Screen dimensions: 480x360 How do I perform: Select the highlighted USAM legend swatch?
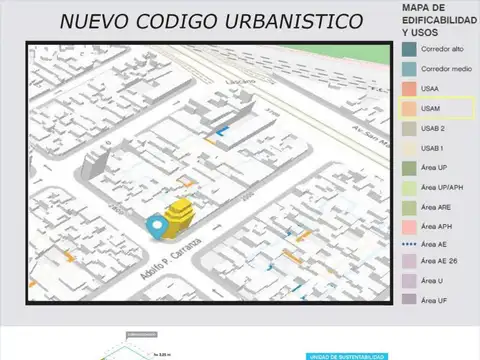pos(409,109)
